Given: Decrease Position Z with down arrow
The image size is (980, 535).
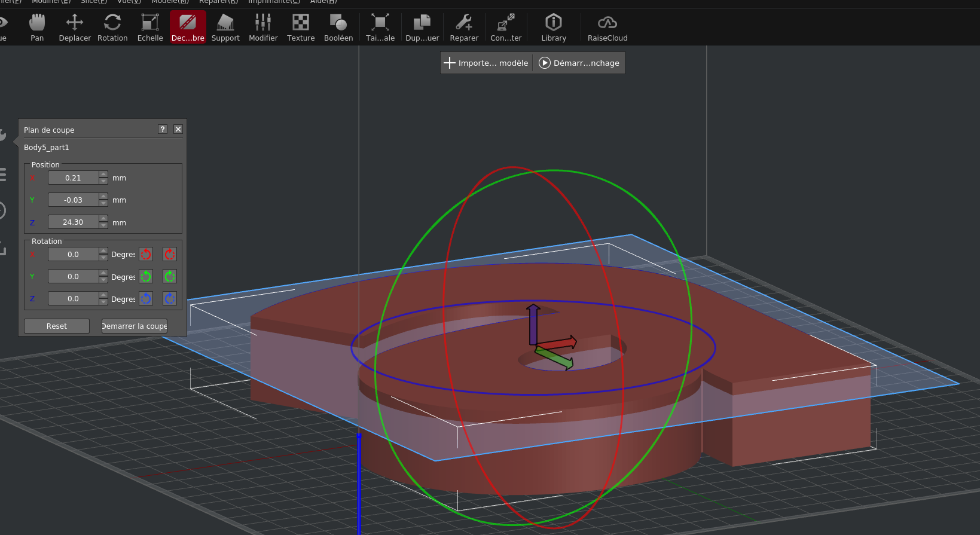Looking at the screenshot, I should pyautogui.click(x=103, y=225).
